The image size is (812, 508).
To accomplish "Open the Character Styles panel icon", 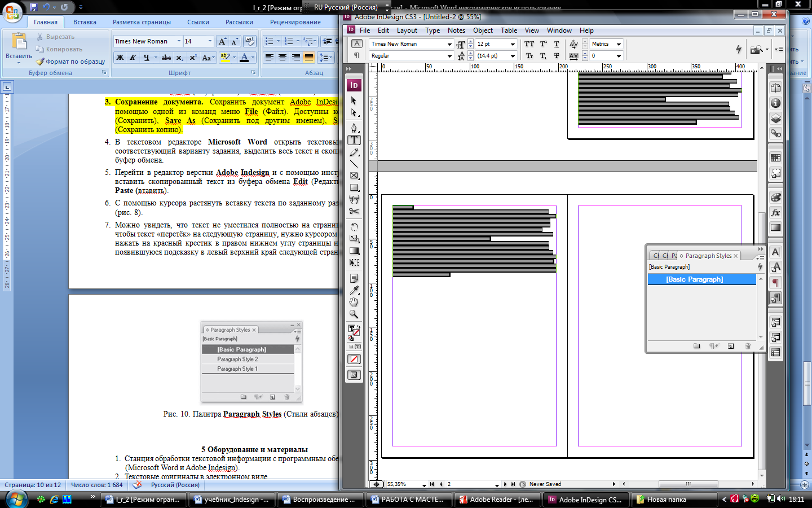I will coord(776,267).
